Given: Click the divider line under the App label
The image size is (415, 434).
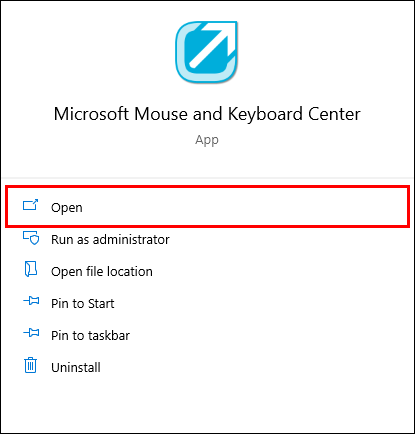Looking at the screenshot, I should click(207, 178).
